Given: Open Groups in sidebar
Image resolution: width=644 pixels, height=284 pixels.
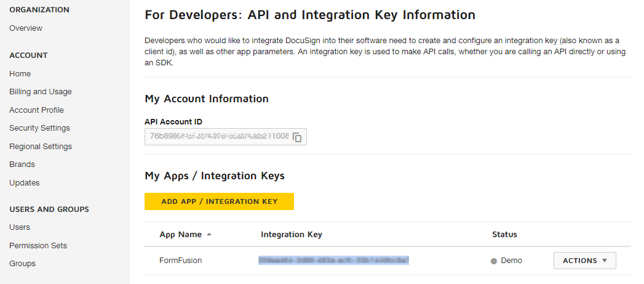Looking at the screenshot, I should coord(22,264).
